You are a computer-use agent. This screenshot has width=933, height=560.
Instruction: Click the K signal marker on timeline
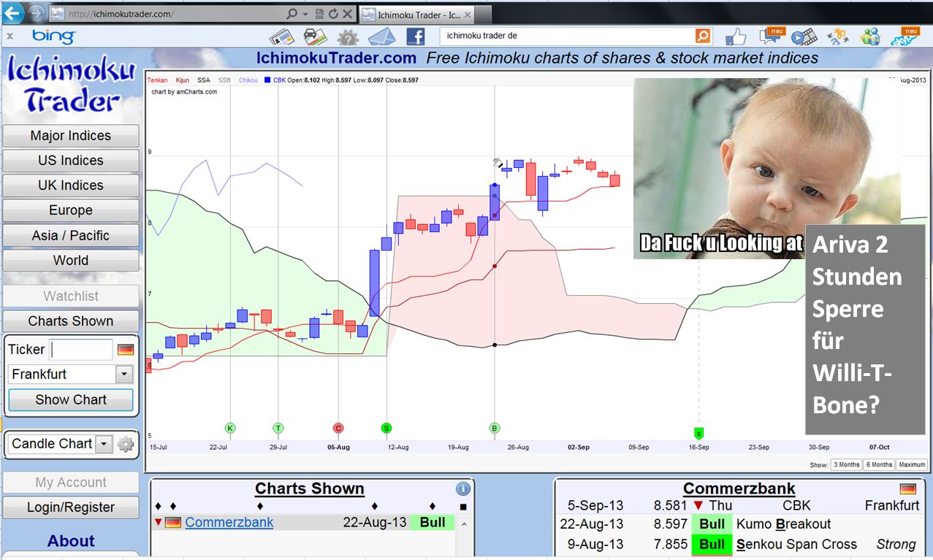[x=230, y=428]
